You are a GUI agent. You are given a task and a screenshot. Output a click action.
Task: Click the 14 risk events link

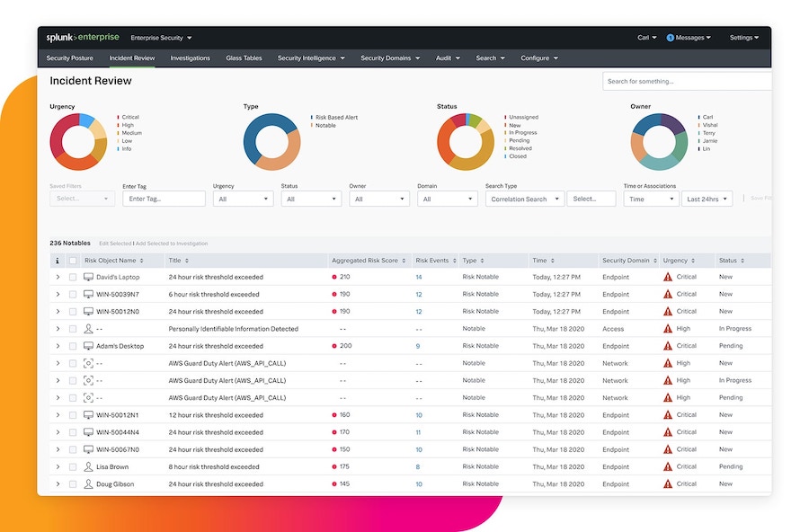418,277
